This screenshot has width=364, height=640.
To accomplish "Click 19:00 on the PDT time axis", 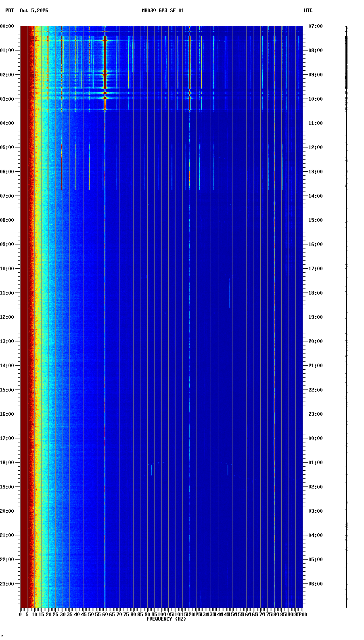I will [x=7, y=487].
